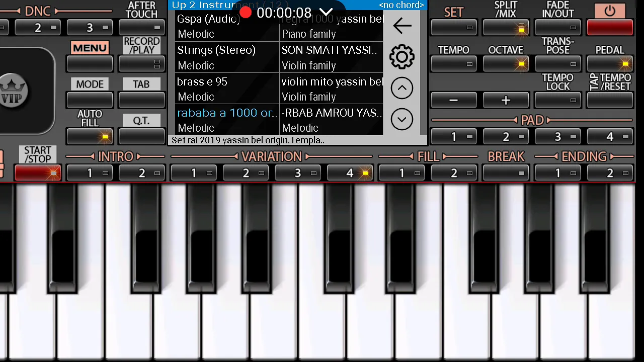The height and width of the screenshot is (362, 644).
Task: Select -RBAB AMROU YAS.. instrument
Action: pos(332,120)
